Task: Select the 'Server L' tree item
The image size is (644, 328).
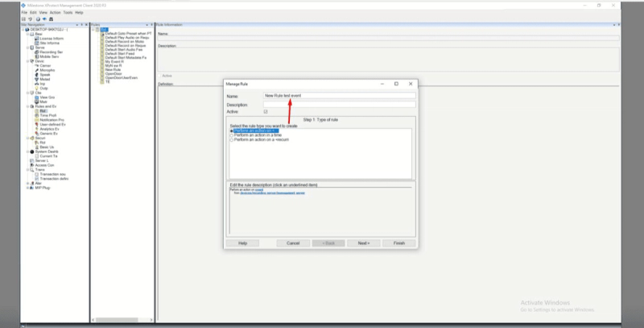Action: pyautogui.click(x=42, y=160)
